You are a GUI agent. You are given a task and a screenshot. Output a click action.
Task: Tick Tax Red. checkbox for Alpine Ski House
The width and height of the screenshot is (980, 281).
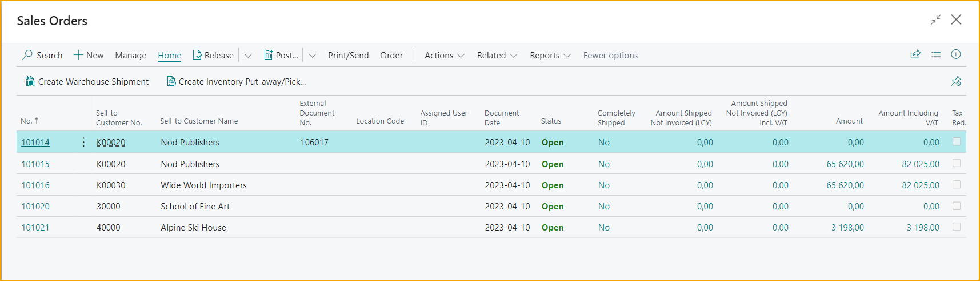957,227
